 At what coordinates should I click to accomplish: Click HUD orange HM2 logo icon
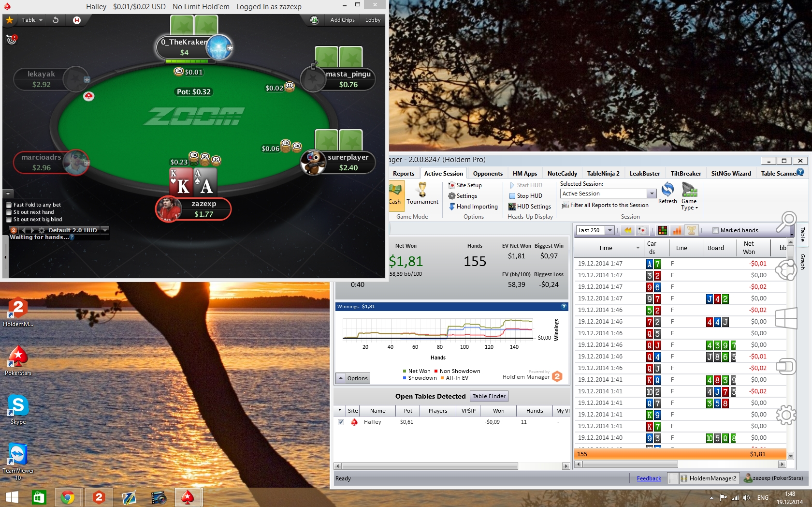click(14, 230)
